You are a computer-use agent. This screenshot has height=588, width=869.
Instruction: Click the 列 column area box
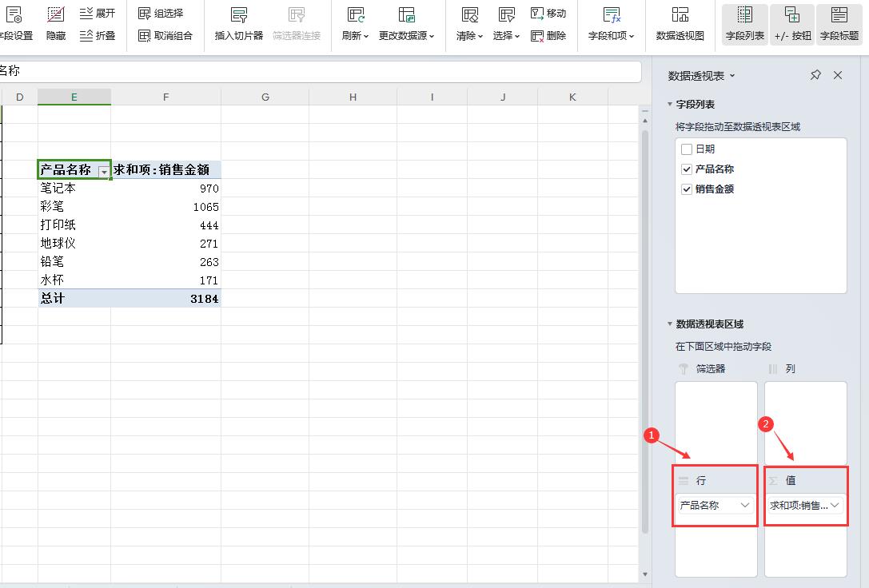pos(806,423)
